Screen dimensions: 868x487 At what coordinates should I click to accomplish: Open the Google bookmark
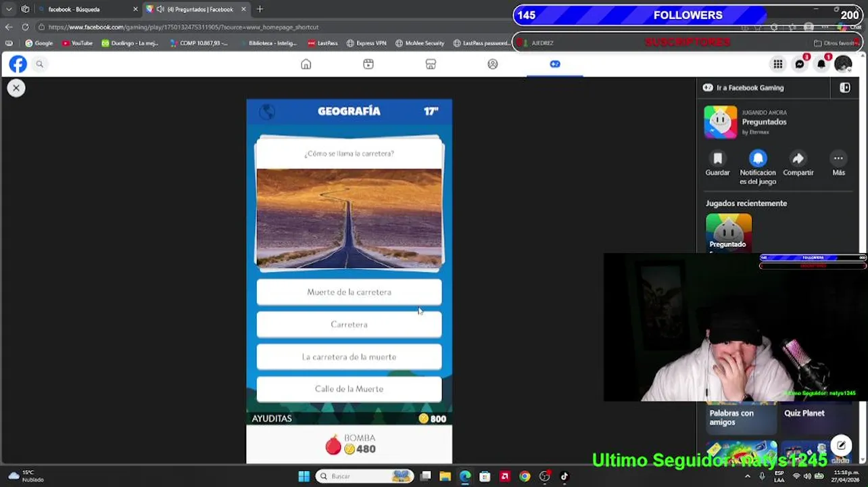(39, 43)
